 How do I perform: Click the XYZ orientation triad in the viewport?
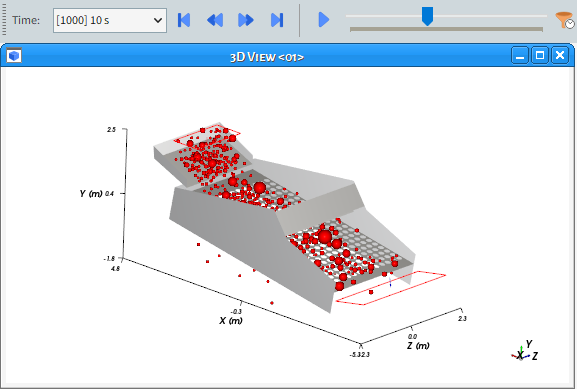tap(524, 352)
